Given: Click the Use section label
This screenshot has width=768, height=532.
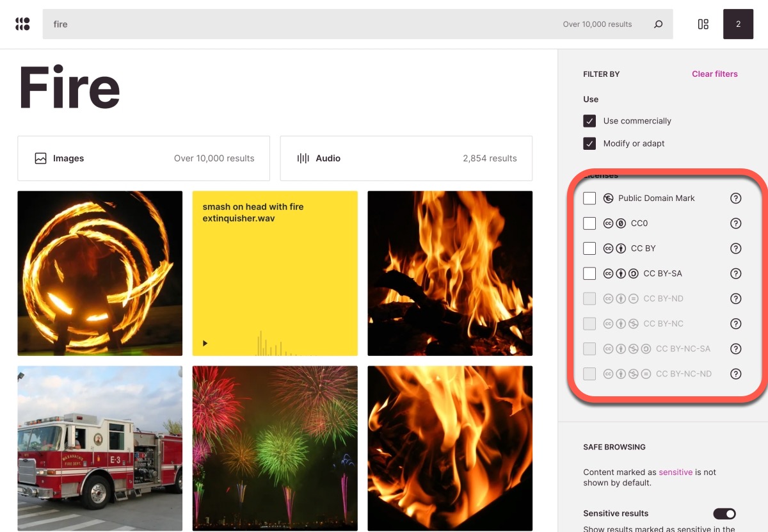Looking at the screenshot, I should tap(591, 99).
